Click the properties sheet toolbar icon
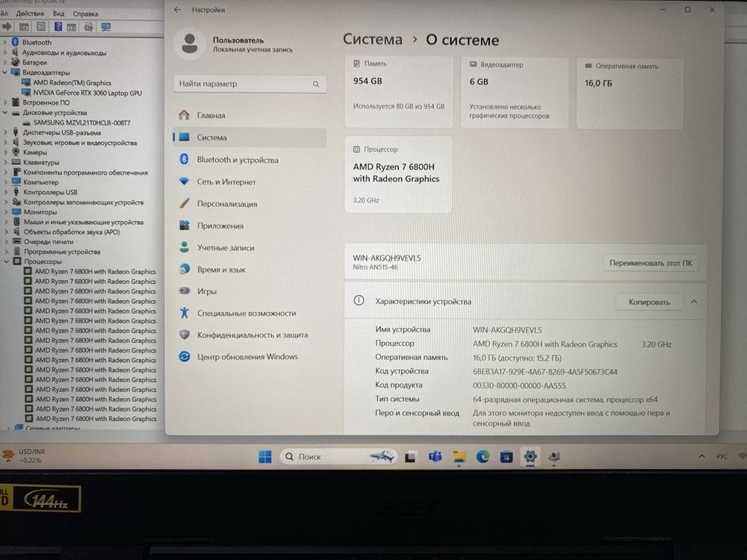The width and height of the screenshot is (747, 560). (x=41, y=27)
